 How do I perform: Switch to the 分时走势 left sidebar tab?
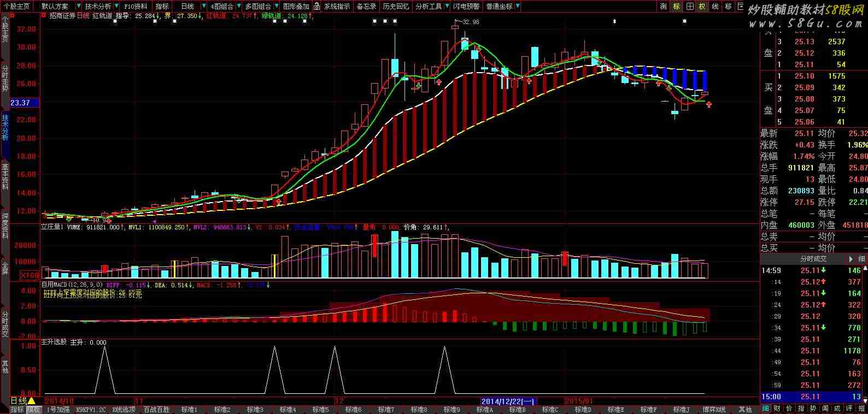(x=5, y=78)
